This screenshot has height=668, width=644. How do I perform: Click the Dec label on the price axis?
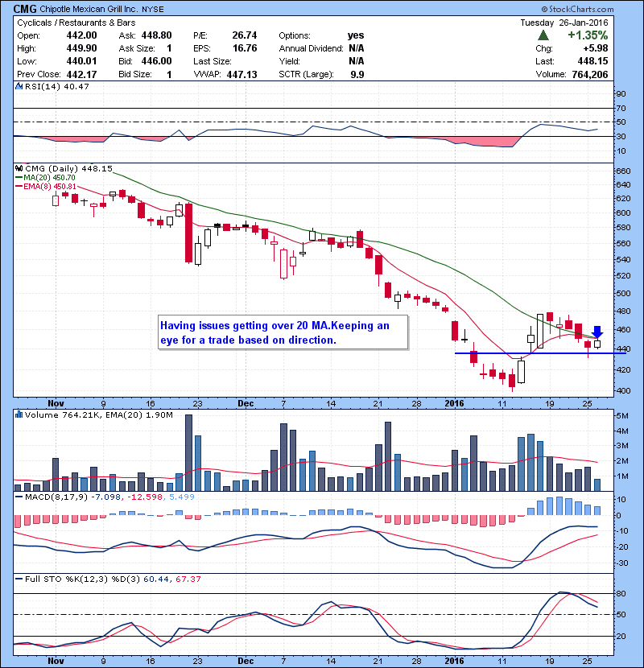click(x=246, y=403)
